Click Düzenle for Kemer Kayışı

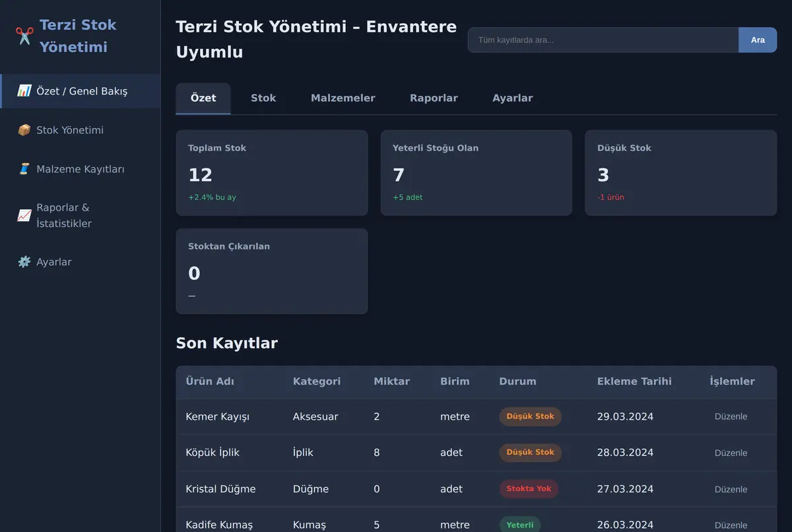click(731, 416)
